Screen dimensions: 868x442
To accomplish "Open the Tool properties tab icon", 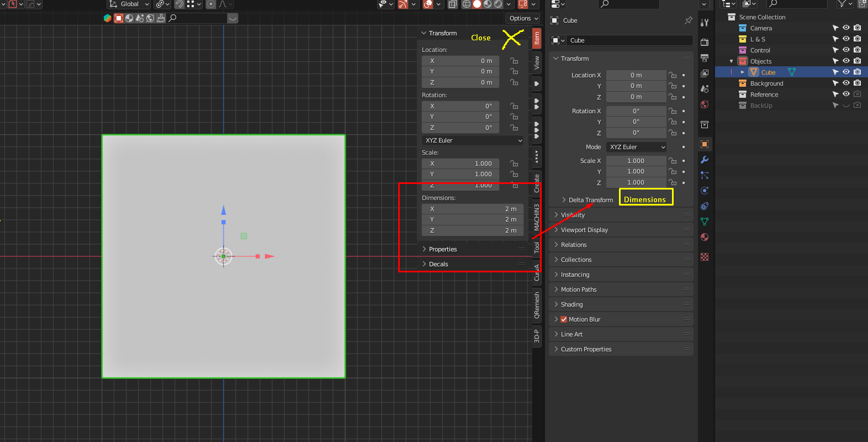I will pos(705,23).
